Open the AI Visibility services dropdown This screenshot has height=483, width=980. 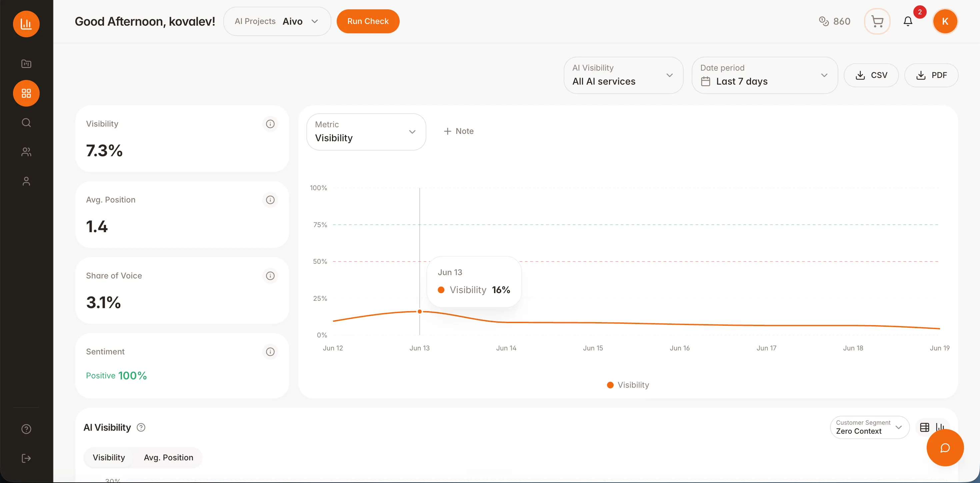[623, 75]
